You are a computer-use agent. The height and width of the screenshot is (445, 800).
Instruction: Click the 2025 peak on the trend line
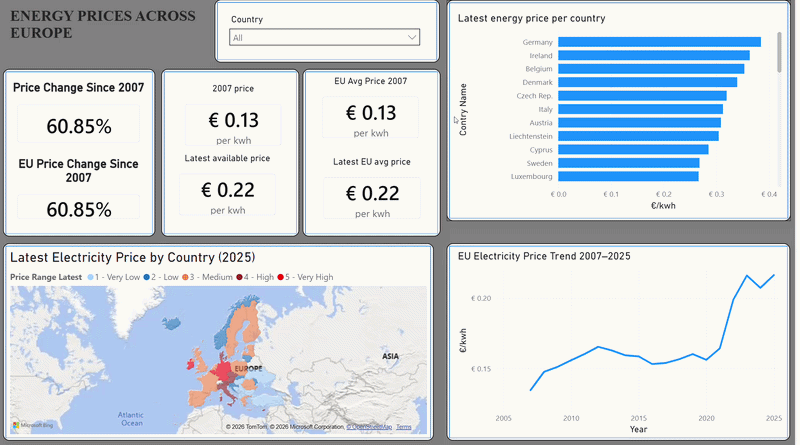773,276
